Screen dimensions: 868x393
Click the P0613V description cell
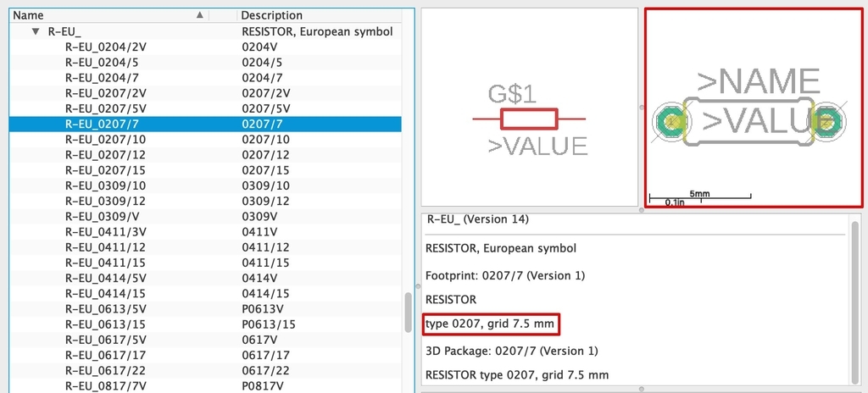(263, 309)
